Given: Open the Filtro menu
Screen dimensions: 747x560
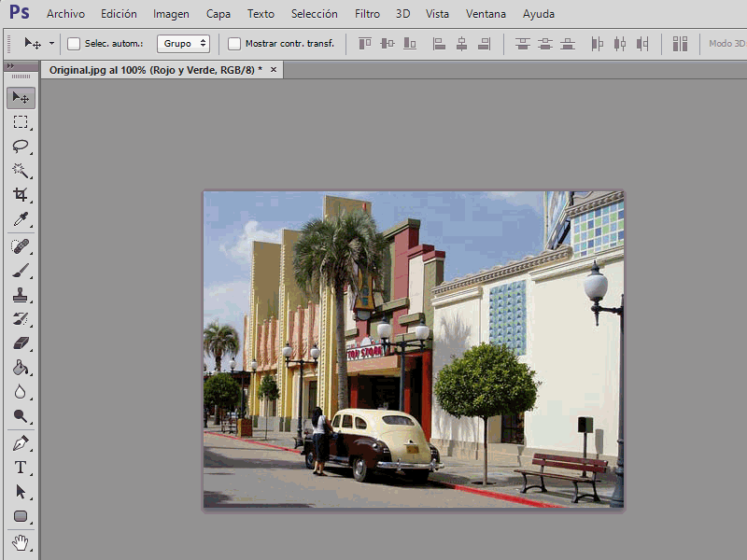Looking at the screenshot, I should point(367,14).
